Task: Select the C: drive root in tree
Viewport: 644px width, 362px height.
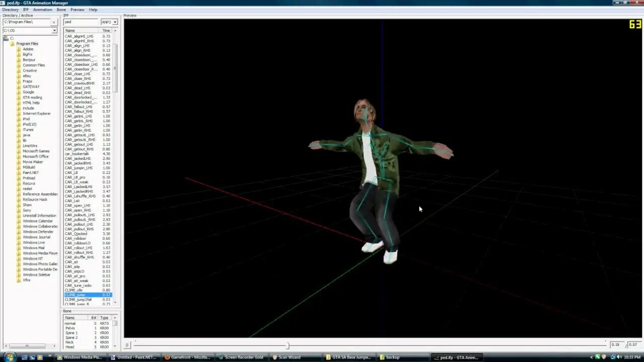Action: pos(12,38)
